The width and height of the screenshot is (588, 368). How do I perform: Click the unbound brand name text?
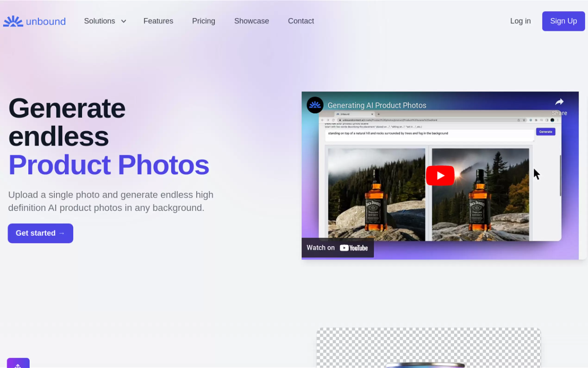pos(46,21)
